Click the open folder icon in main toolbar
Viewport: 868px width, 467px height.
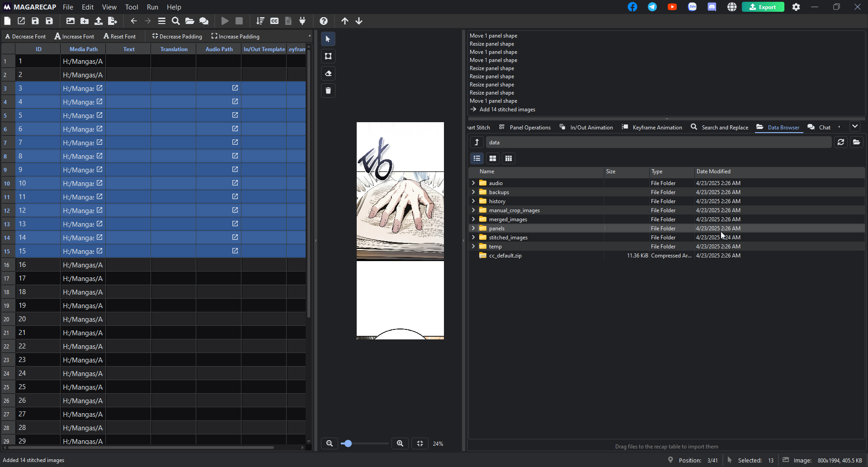[190, 21]
